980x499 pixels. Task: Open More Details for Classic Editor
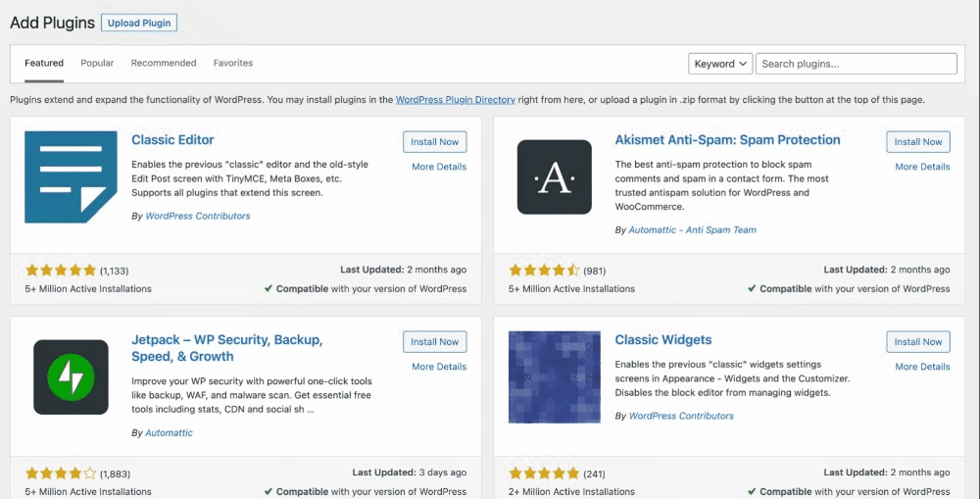tap(438, 167)
